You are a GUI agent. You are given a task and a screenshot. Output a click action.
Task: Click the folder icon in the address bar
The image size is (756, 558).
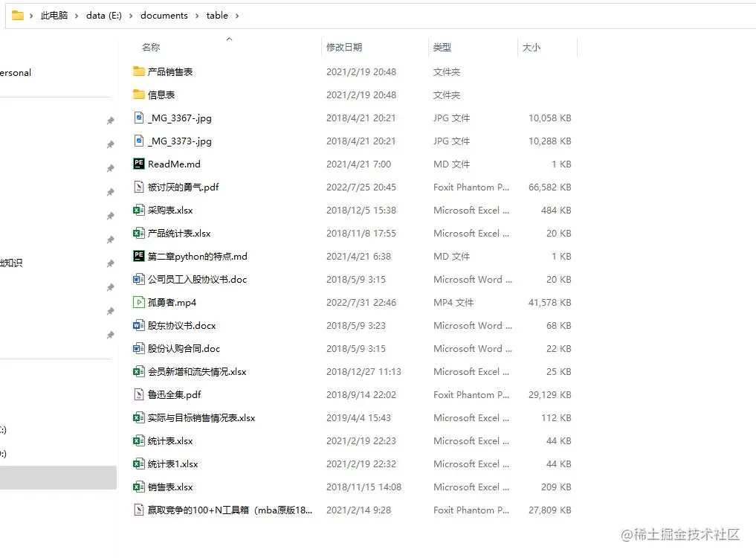pyautogui.click(x=18, y=15)
